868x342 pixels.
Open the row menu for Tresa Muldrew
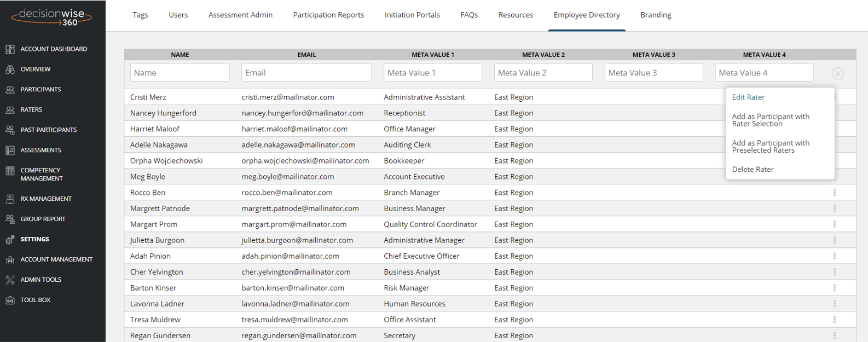pyautogui.click(x=835, y=320)
